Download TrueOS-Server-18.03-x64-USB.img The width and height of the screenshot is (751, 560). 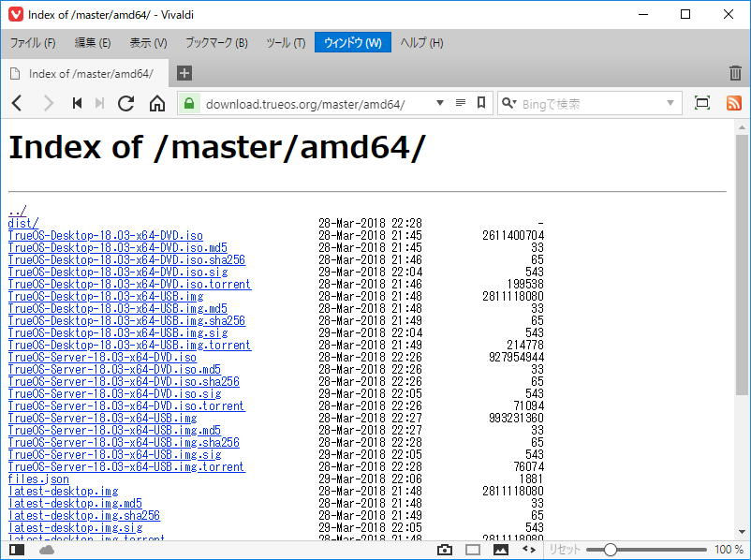[102, 418]
